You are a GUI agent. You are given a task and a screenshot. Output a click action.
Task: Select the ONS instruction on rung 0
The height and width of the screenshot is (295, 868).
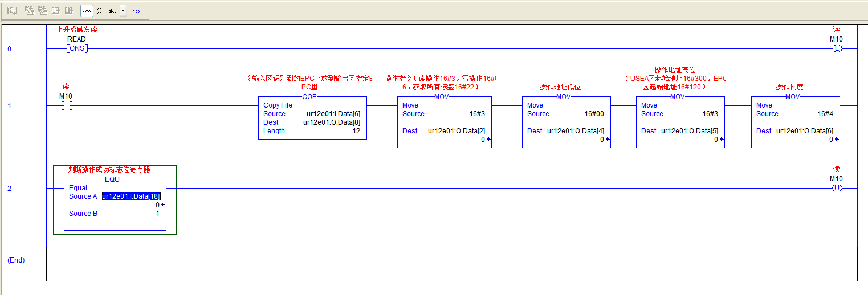[x=76, y=48]
